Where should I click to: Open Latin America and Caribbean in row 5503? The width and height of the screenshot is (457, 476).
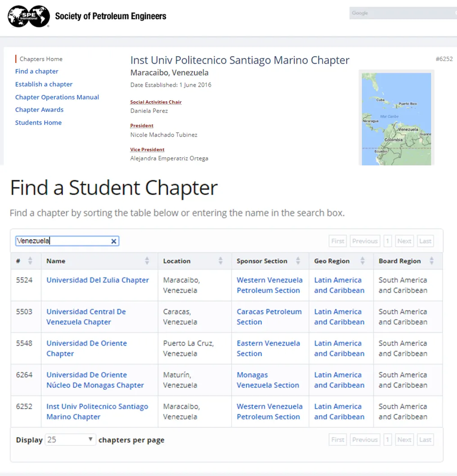click(x=339, y=316)
